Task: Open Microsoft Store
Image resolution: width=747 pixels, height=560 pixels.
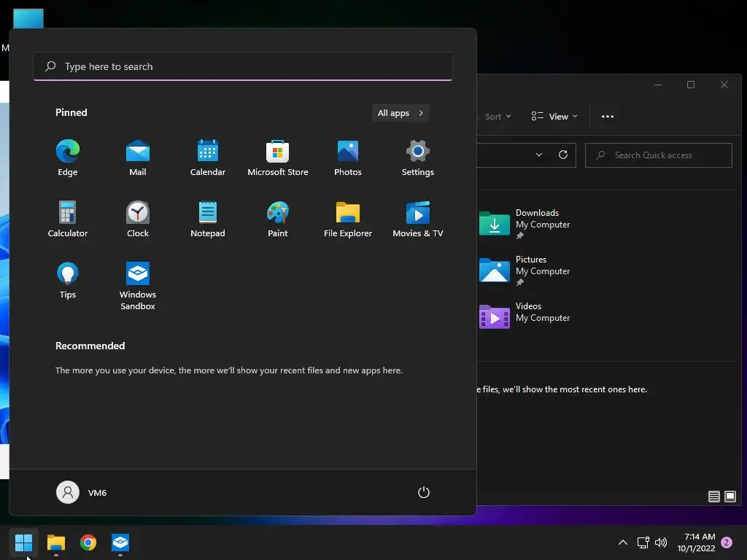Action: [x=278, y=158]
